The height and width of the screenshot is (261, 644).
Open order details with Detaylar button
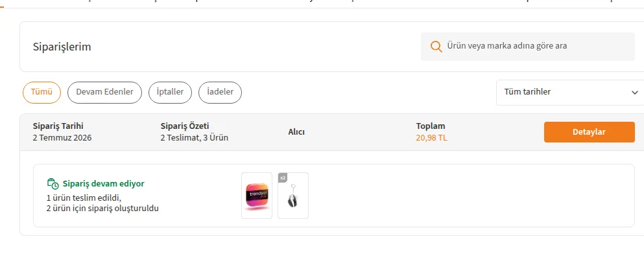pos(590,132)
